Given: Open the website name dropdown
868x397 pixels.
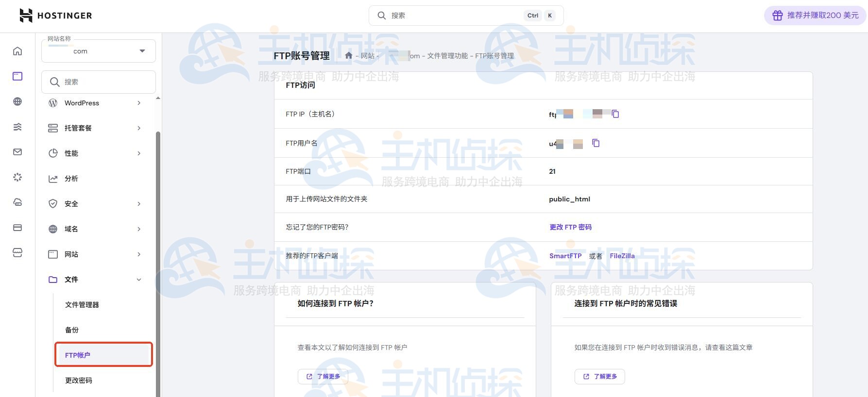Looking at the screenshot, I should pyautogui.click(x=99, y=51).
